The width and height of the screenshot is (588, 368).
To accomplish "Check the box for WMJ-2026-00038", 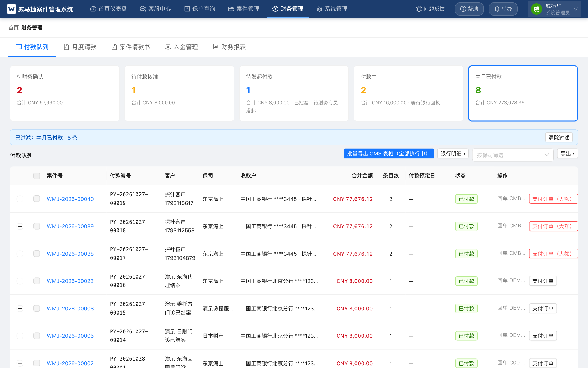I will click(37, 254).
